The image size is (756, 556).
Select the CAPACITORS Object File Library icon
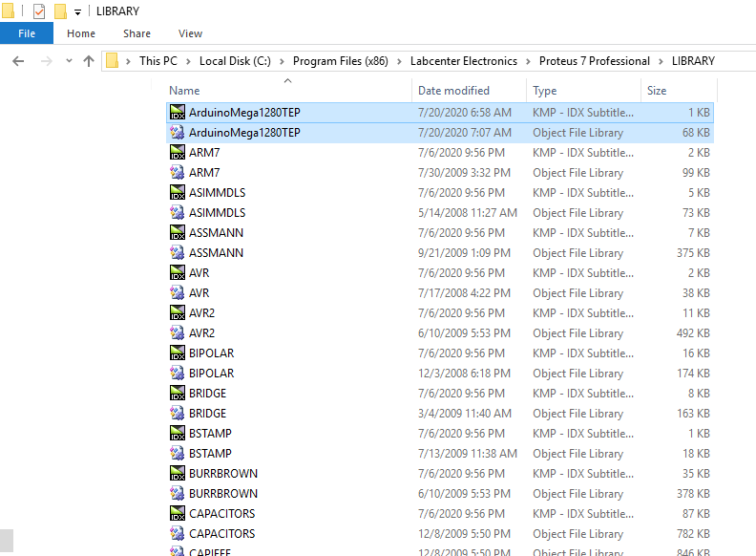tap(177, 534)
